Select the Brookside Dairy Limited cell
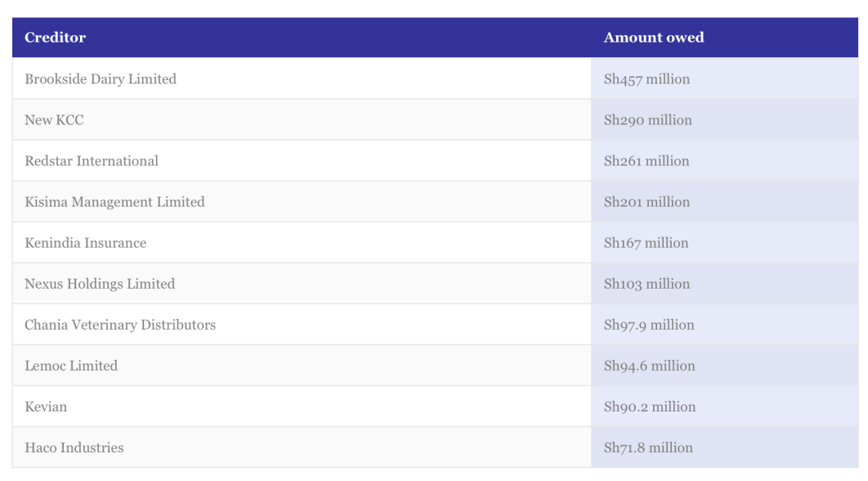Screen dimensions: 868x481 pos(302,79)
